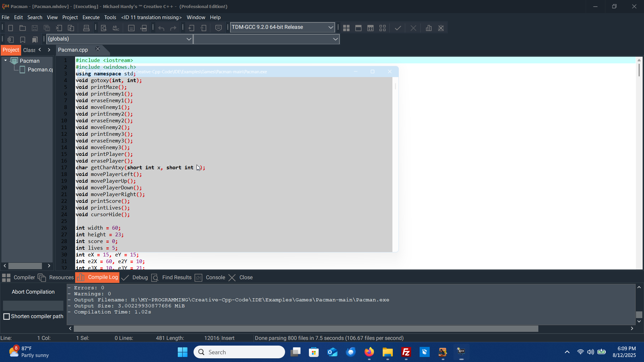The height and width of the screenshot is (362, 644).
Task: Open the Execute menu
Action: 91,17
